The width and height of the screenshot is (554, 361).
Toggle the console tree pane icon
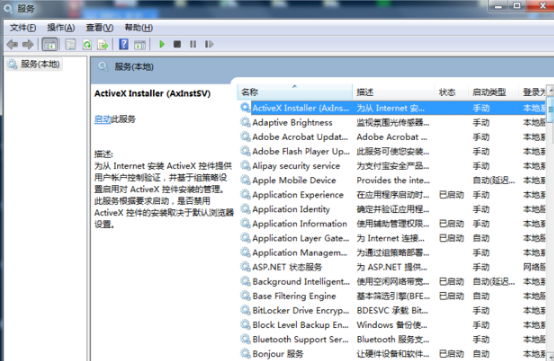(49, 45)
